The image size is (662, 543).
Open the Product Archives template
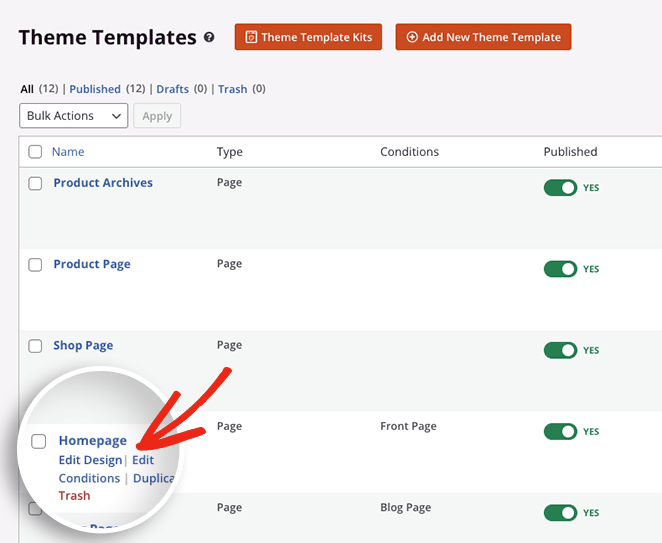pos(103,183)
